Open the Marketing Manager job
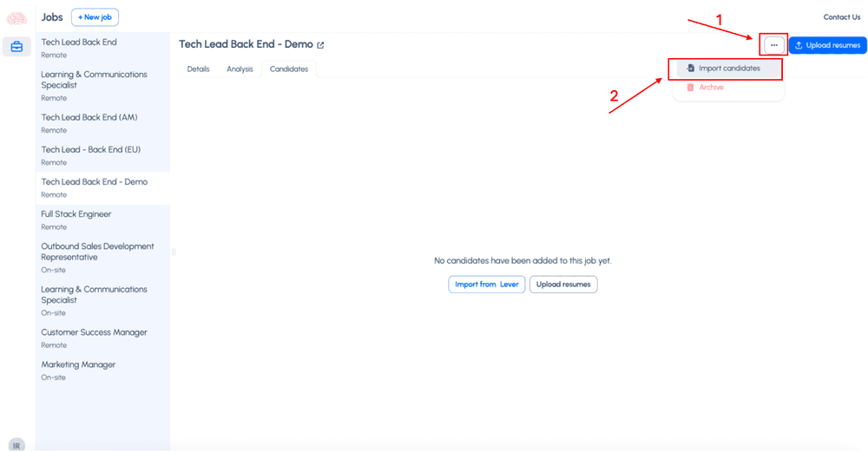Viewport: 868px width, 452px height. (x=103, y=370)
